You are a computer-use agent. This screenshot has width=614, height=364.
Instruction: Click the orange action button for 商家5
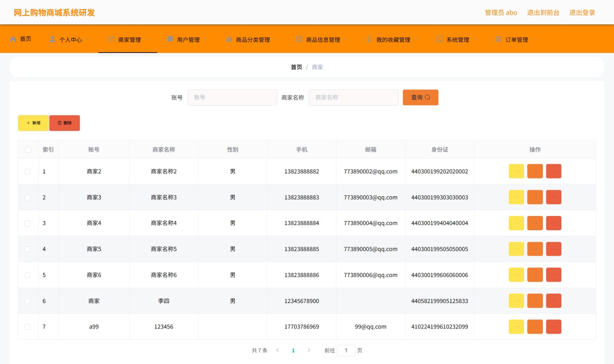535,249
